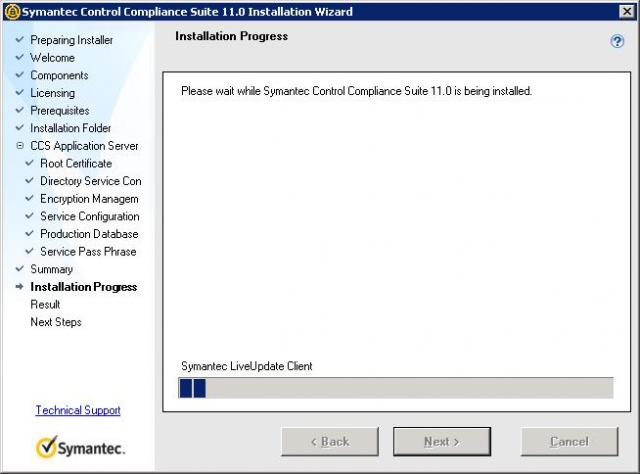Click the checkmark next to Root Certificate

click(x=29, y=163)
